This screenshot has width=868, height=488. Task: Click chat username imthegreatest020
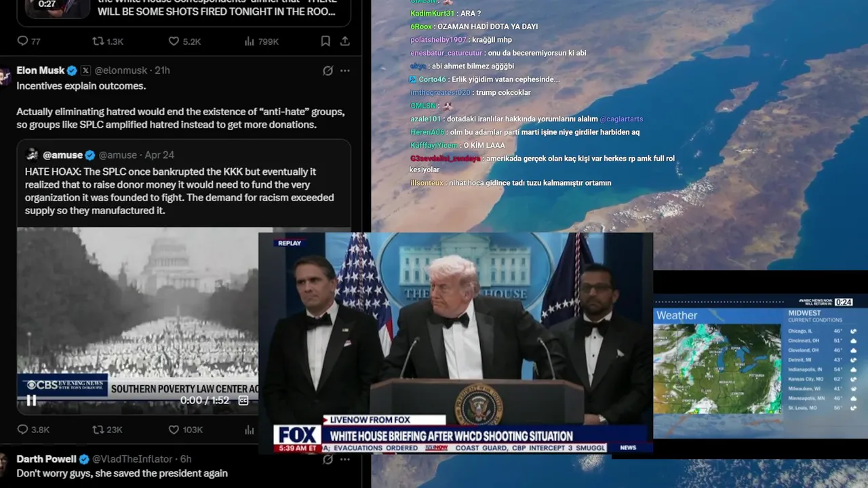(440, 93)
